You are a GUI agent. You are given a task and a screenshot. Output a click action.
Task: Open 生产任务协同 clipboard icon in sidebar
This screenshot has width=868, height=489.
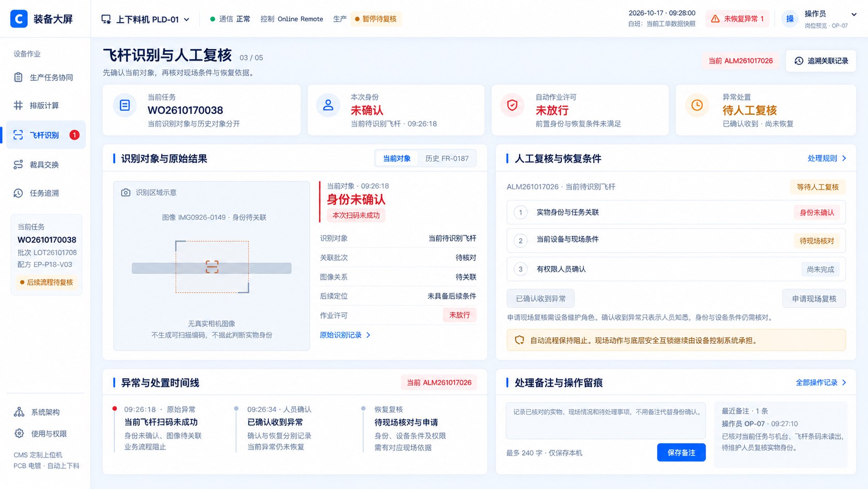[18, 77]
